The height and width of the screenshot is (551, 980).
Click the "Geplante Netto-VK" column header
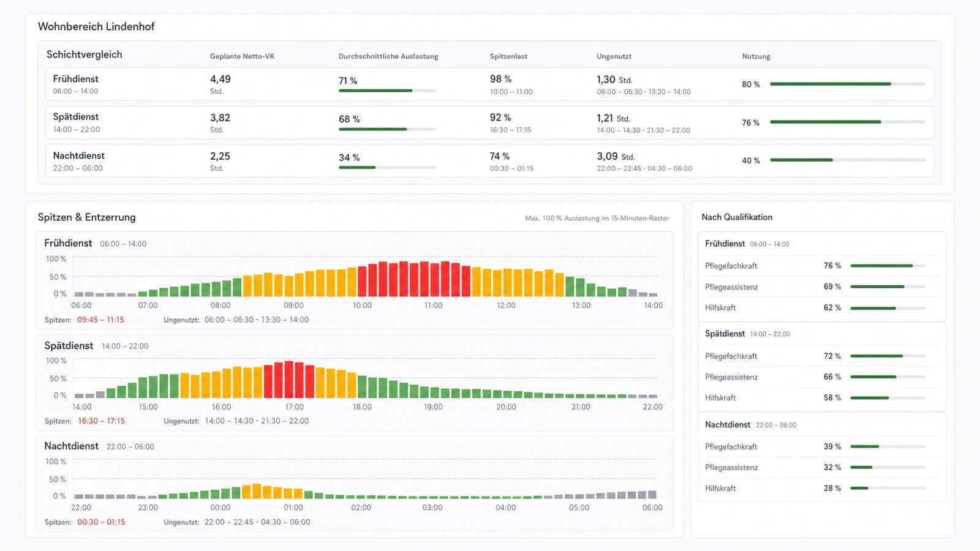[242, 56]
